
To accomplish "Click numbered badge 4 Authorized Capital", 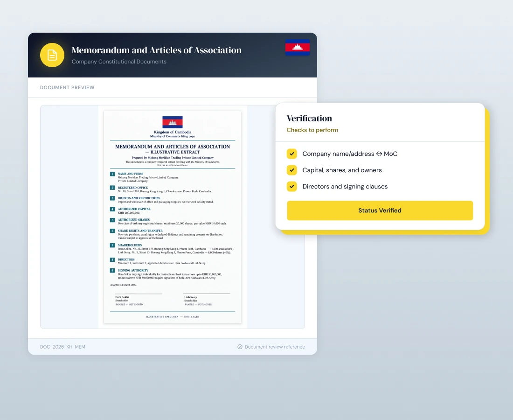I will click(x=112, y=209).
